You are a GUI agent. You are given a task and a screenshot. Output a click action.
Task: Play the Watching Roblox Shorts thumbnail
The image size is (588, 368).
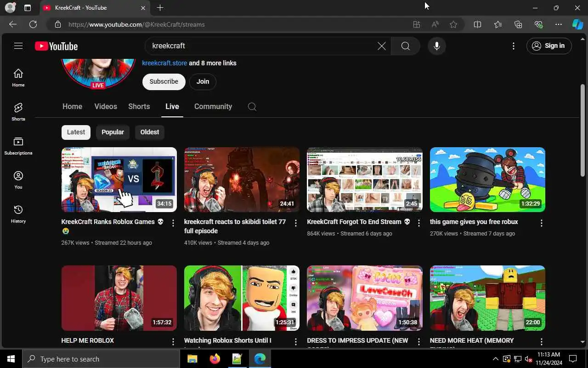242,298
